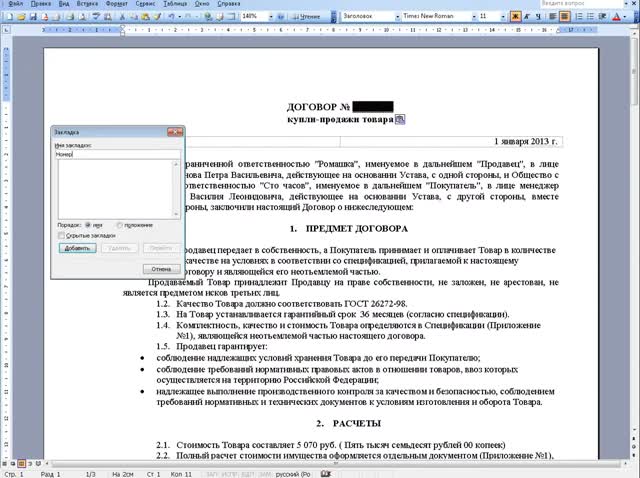Click the Отмена button in bookmark dialog

162,269
